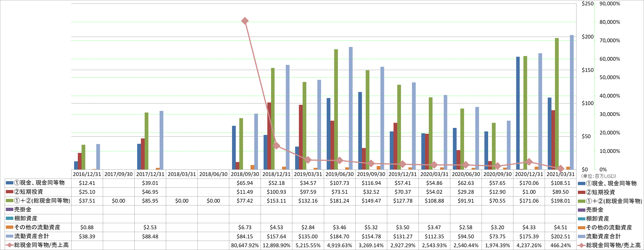Select the green ①+②(総現金同等物) swatch in the right legend

582,201
